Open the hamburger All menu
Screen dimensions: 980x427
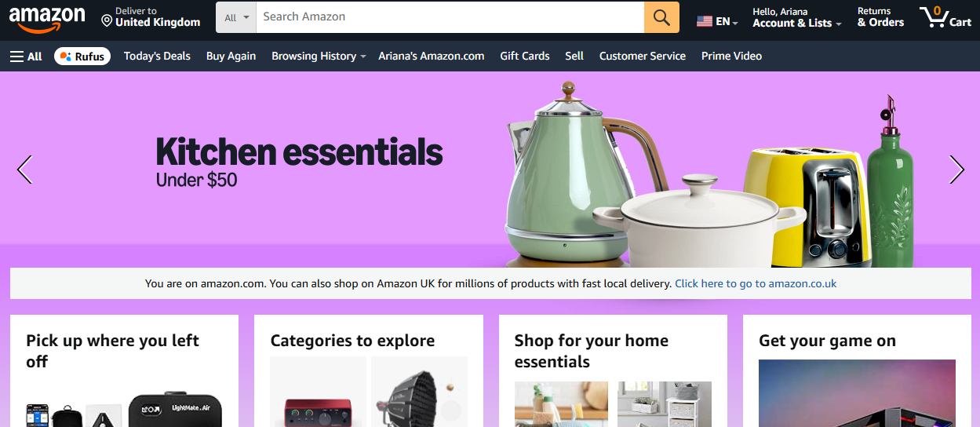tap(26, 56)
